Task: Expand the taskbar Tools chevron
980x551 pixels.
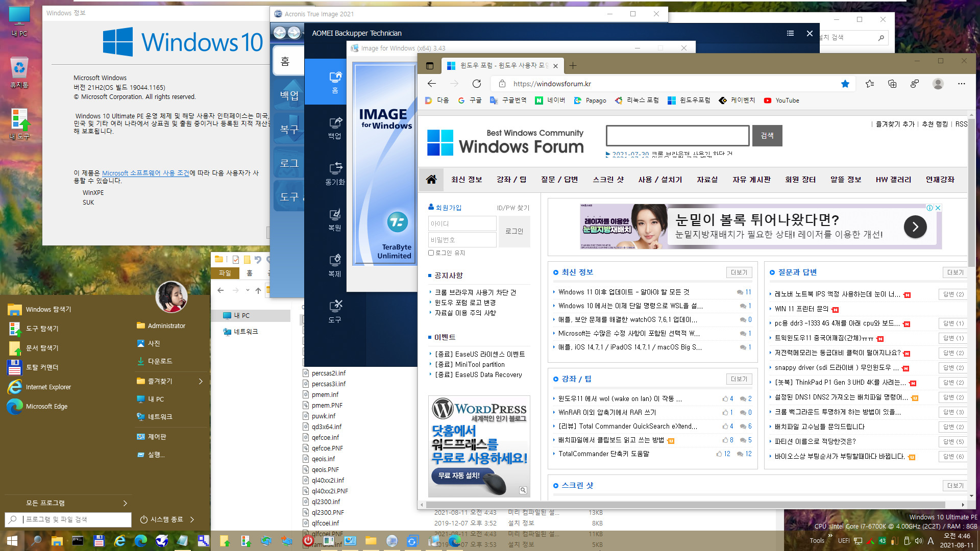Action: 830,535
